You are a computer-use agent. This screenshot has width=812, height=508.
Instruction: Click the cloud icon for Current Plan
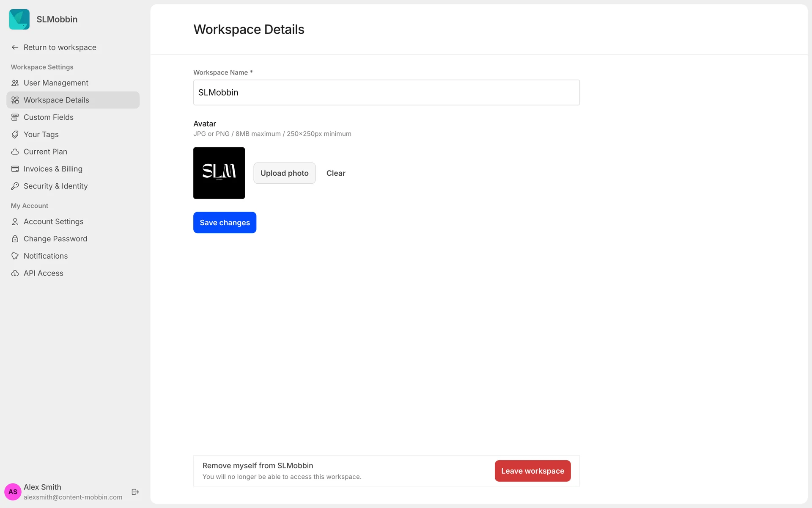(15, 152)
